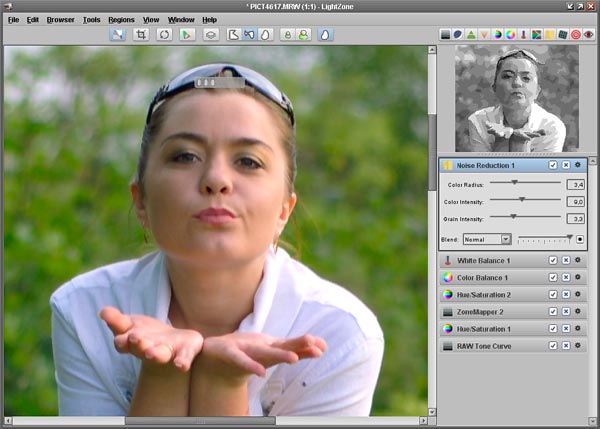
Task: Click the Rotate tool icon
Action: [x=163, y=34]
